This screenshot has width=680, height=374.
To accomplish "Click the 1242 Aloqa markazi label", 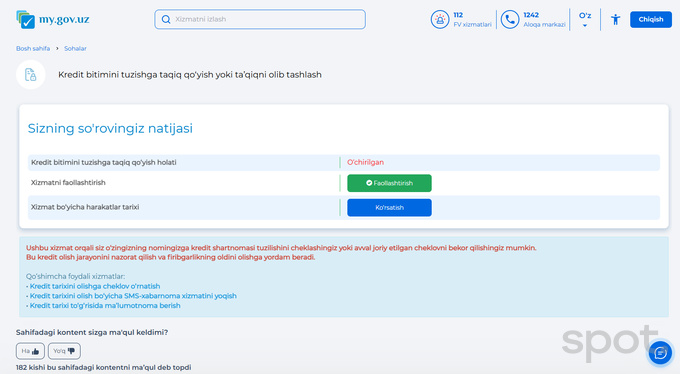I will 544,20.
